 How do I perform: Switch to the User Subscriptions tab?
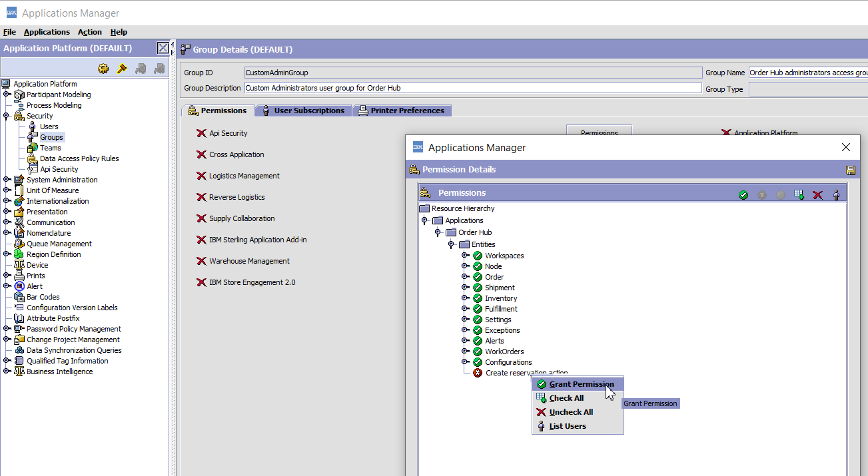303,111
